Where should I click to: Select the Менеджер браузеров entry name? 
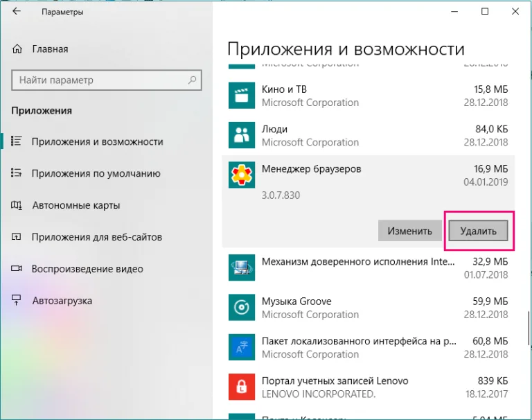pyautogui.click(x=311, y=168)
